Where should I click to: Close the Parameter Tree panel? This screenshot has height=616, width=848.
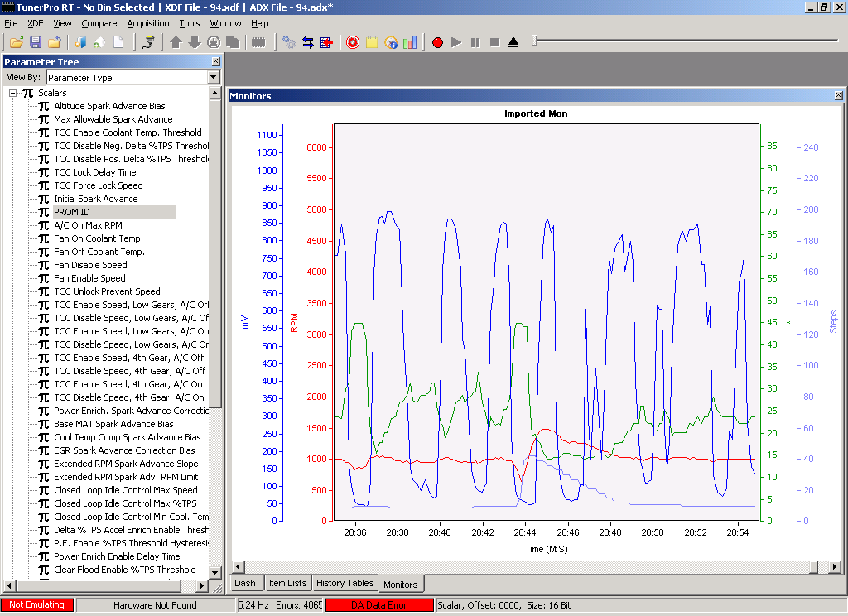pos(216,61)
